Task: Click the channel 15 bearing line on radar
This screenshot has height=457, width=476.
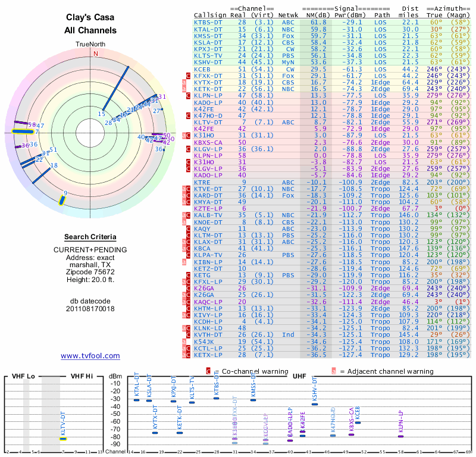Action: pos(115,88)
